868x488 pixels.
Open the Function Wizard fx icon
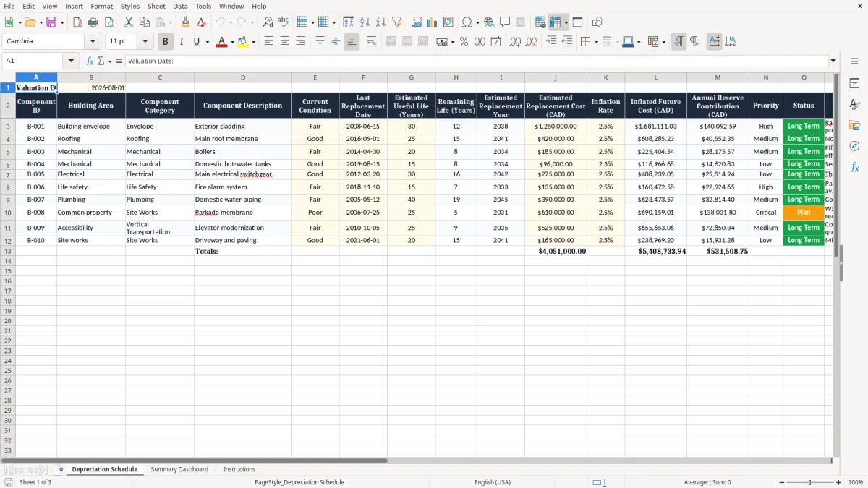click(90, 61)
